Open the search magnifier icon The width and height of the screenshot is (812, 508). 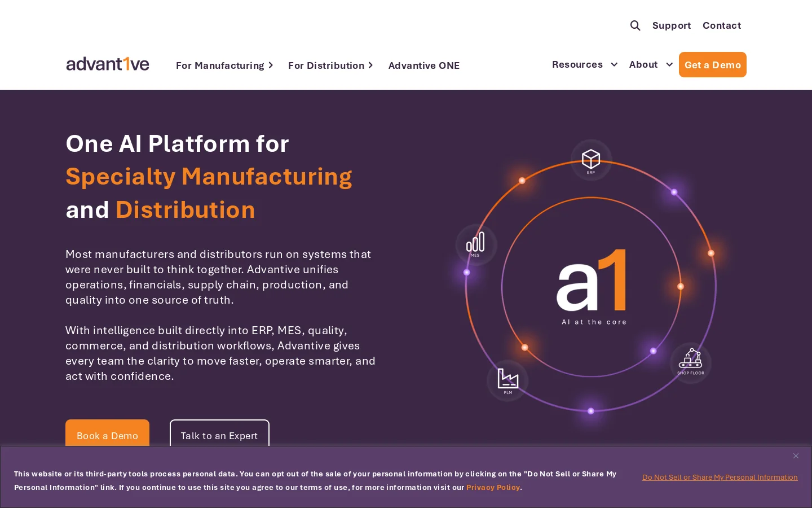635,25
